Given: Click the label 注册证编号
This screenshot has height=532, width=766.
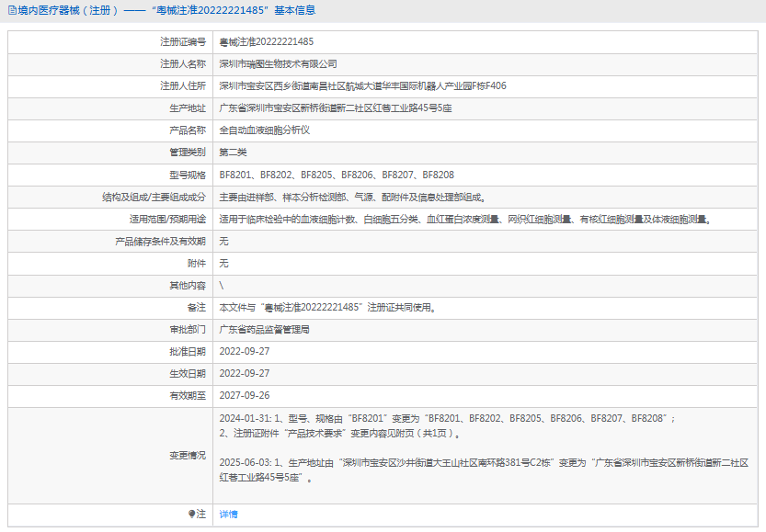Looking at the screenshot, I should 183,42.
